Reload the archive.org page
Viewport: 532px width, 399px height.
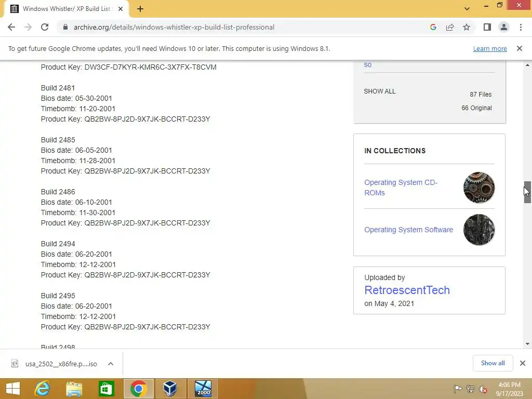pos(45,27)
